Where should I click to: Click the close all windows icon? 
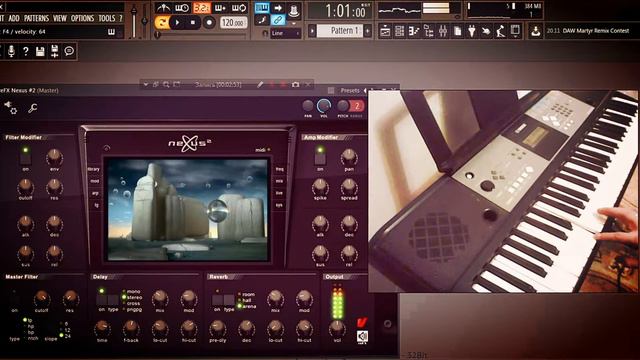[515, 31]
